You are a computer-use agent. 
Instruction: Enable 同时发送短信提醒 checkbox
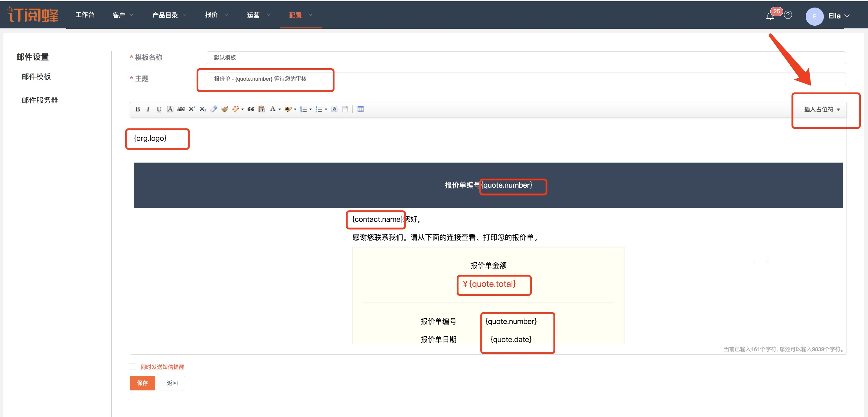coord(133,367)
